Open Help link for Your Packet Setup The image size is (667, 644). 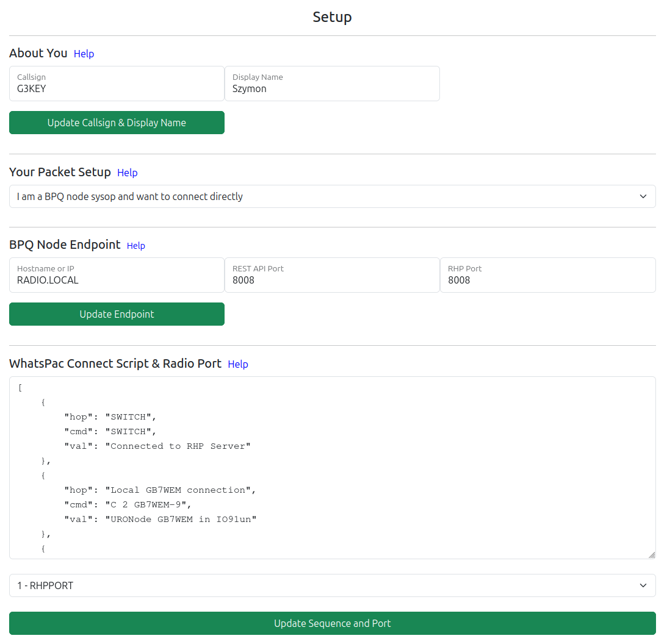tap(127, 173)
